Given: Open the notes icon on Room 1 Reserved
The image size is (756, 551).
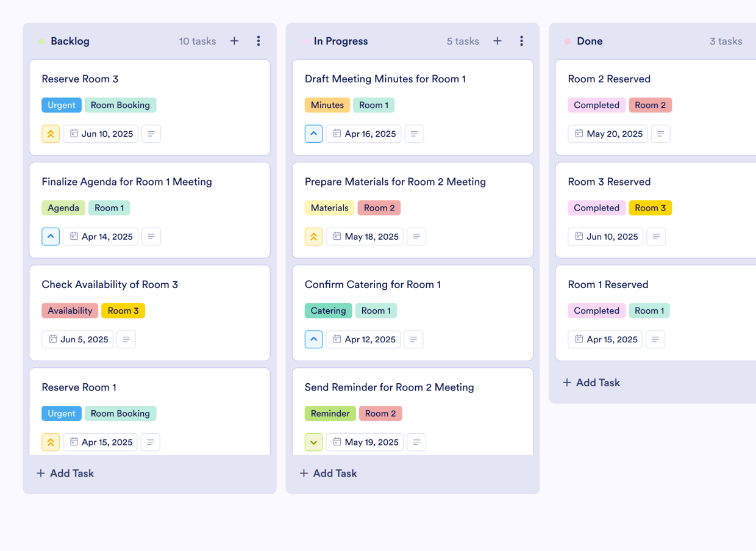Looking at the screenshot, I should [x=655, y=339].
